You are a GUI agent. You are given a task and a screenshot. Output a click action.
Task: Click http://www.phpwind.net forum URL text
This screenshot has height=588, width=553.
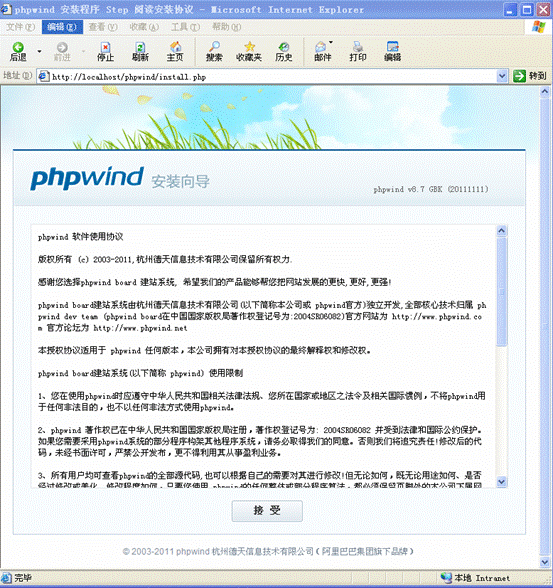140,328
